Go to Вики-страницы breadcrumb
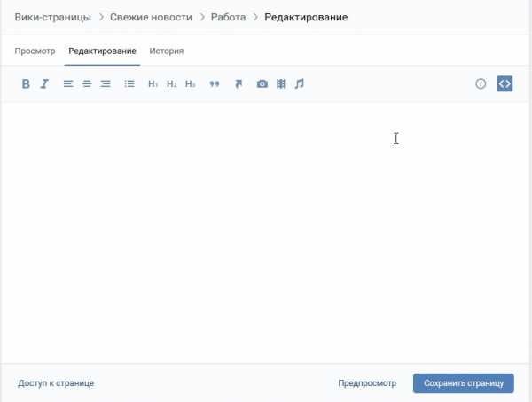 [x=53, y=18]
